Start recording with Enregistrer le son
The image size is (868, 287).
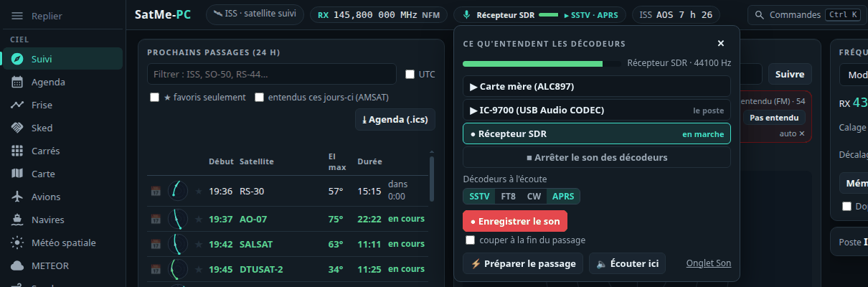[x=515, y=221]
